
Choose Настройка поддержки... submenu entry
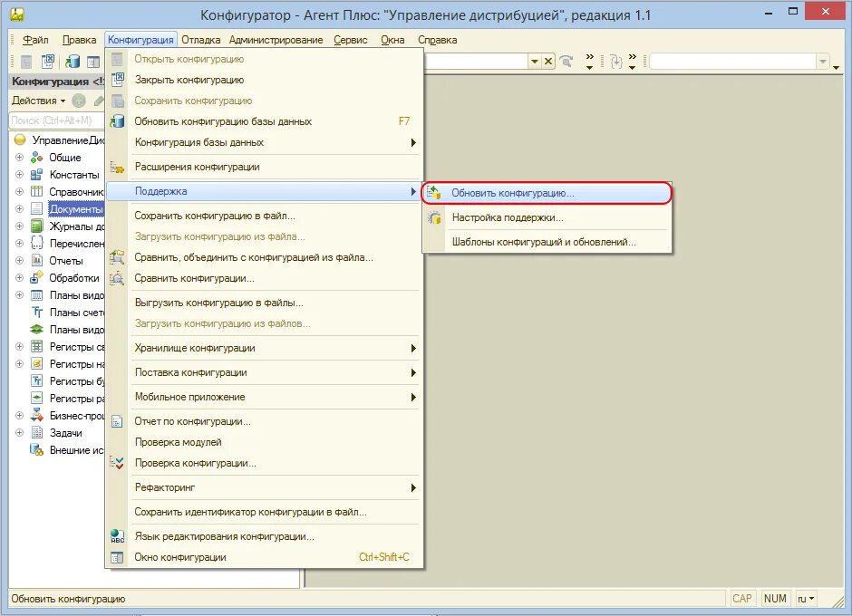pyautogui.click(x=547, y=217)
